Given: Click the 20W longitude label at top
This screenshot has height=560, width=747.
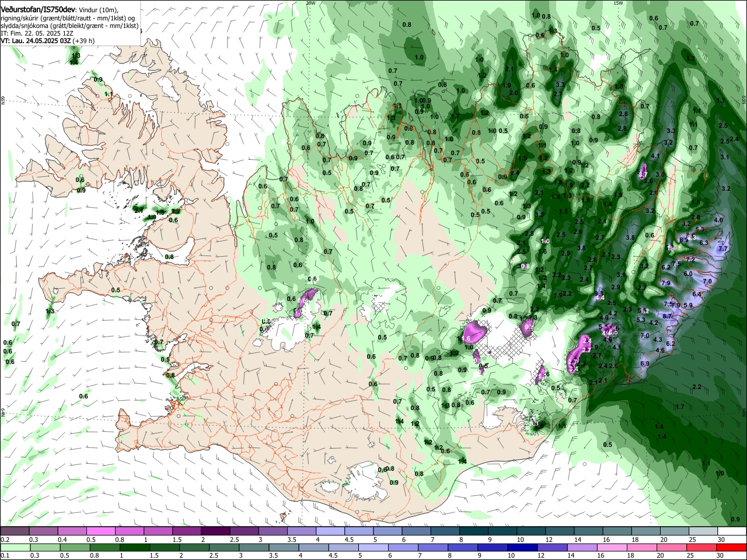Looking at the screenshot, I should point(310,3).
